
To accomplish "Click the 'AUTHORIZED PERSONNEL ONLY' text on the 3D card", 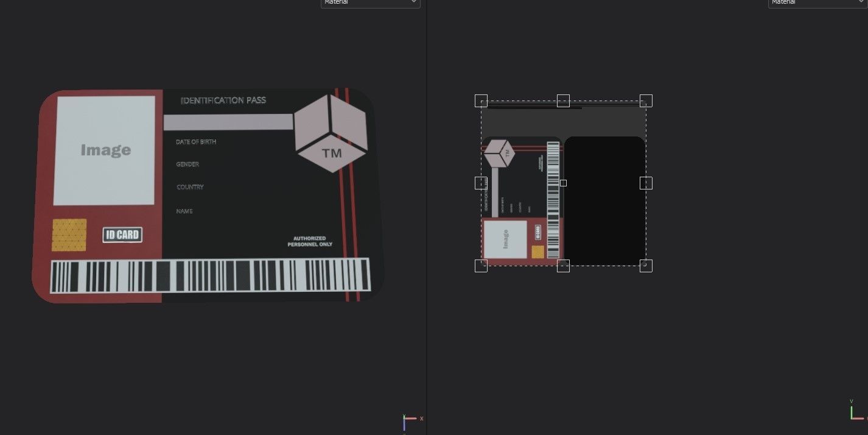I will [x=310, y=241].
